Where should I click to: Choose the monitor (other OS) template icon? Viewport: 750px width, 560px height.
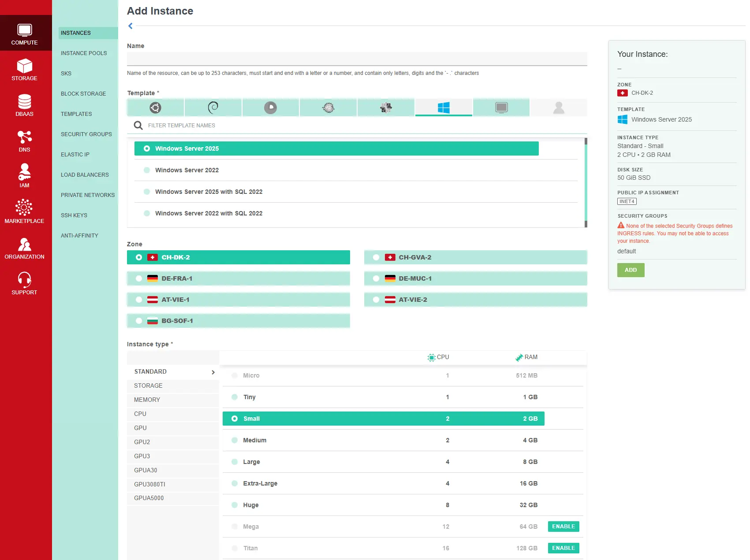(x=501, y=108)
